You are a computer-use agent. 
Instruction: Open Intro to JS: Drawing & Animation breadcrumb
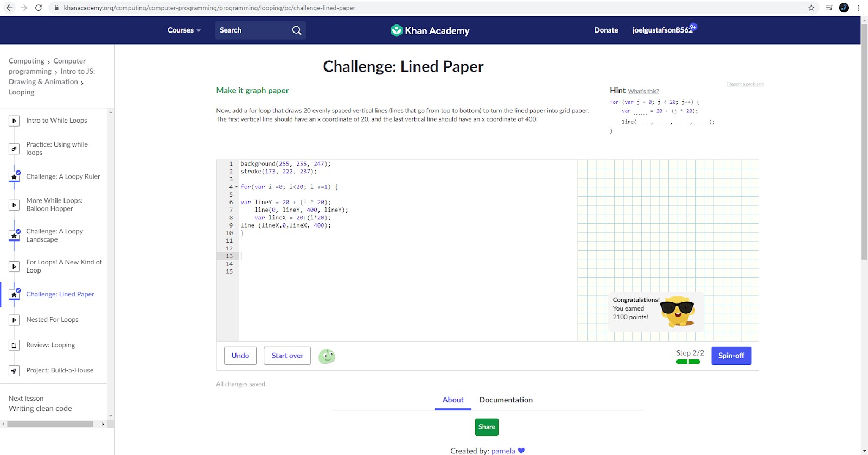click(52, 77)
